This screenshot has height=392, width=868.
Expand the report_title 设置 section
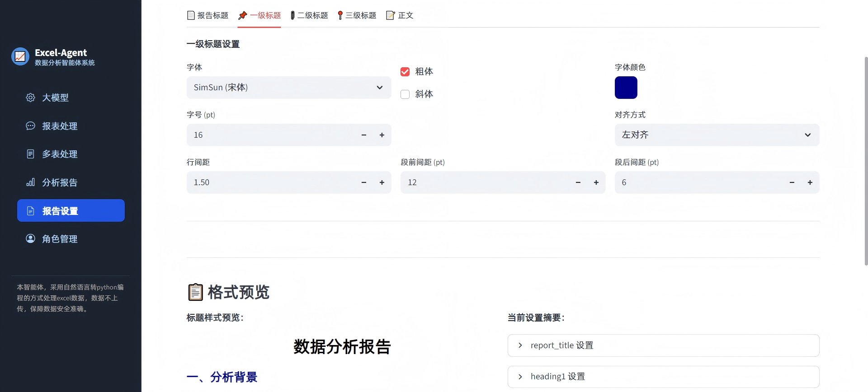(663, 345)
